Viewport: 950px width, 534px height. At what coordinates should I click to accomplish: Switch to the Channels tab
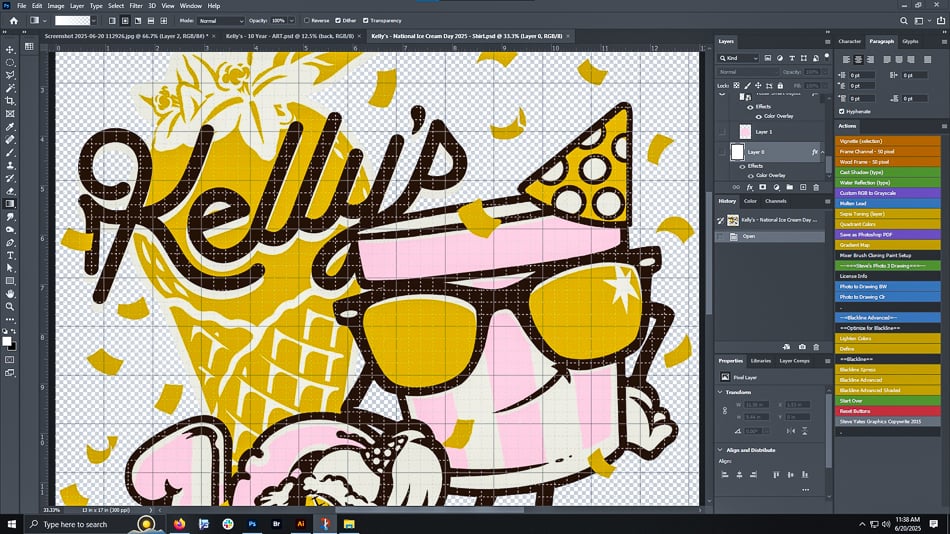775,201
